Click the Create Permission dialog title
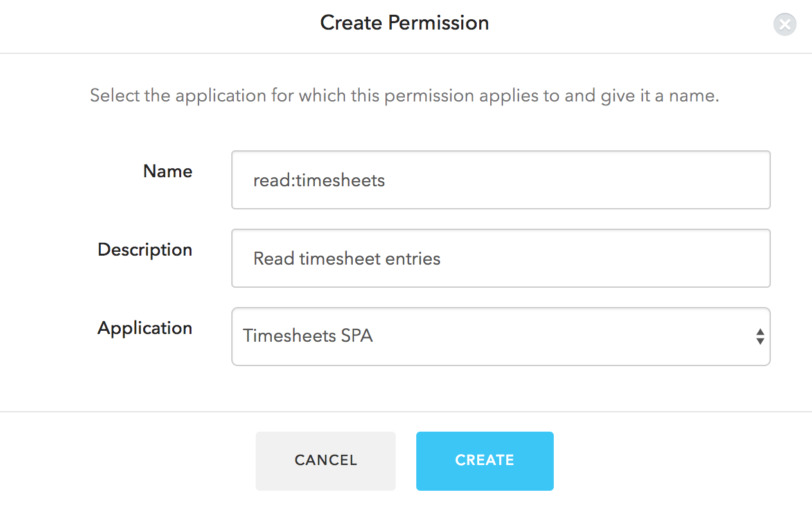812x510 pixels. (404, 23)
